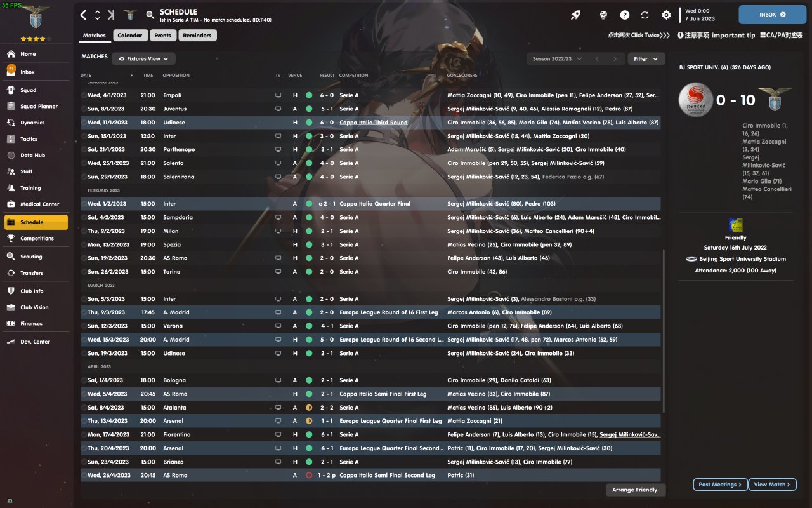Viewport: 812px width, 508px height.
Task: Toggle the check circle on Wed, 4/1/2023 Empoli row
Action: (84, 95)
